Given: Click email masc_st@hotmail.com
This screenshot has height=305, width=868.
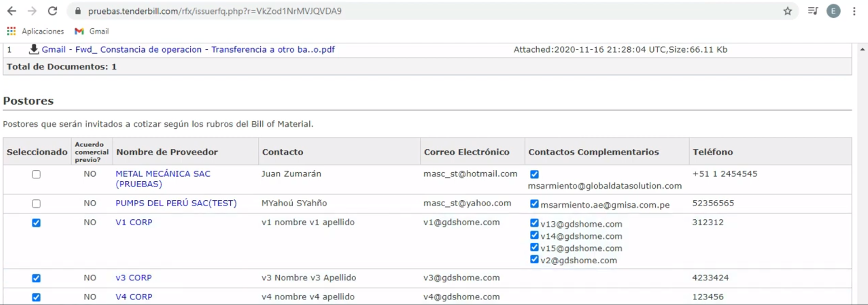Looking at the screenshot, I should click(470, 174).
